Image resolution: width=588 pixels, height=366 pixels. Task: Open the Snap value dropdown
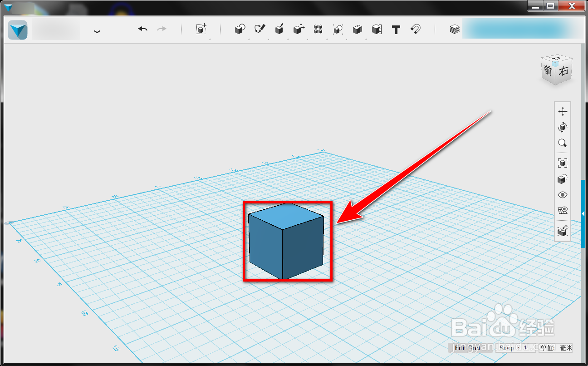(x=515, y=348)
